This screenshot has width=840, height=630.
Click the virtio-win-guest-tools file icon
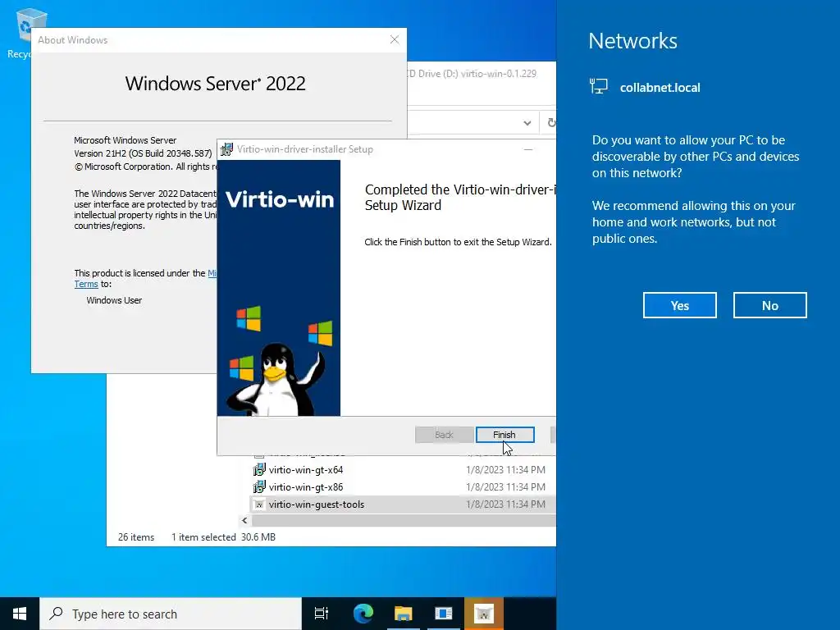259,504
